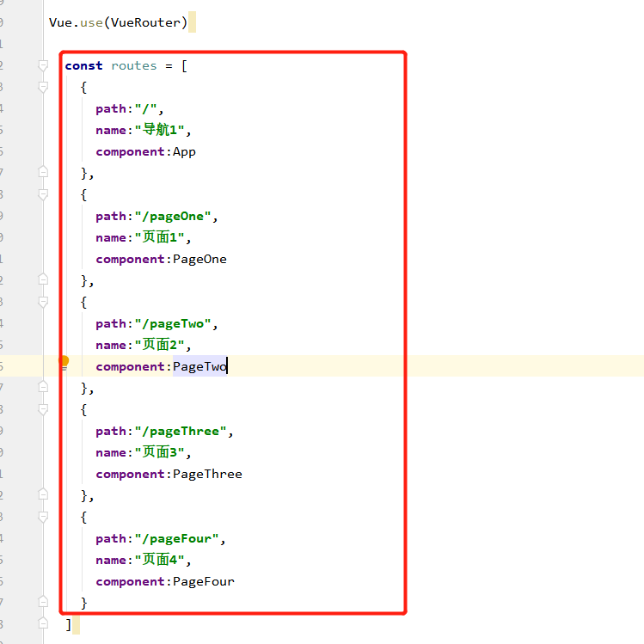644x644 pixels.
Task: Click the 'const' keyword
Action: point(83,65)
